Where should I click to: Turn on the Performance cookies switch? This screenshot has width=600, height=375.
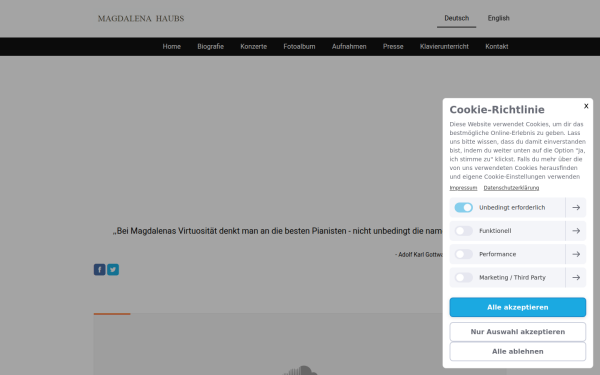click(x=464, y=254)
